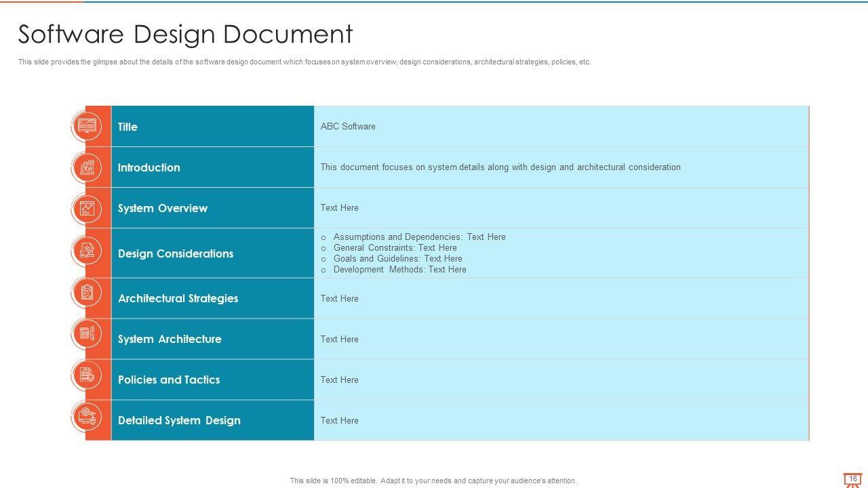Click the 'Policies and Tactics' label
Viewport: 868px width, 488px height.
(169, 380)
